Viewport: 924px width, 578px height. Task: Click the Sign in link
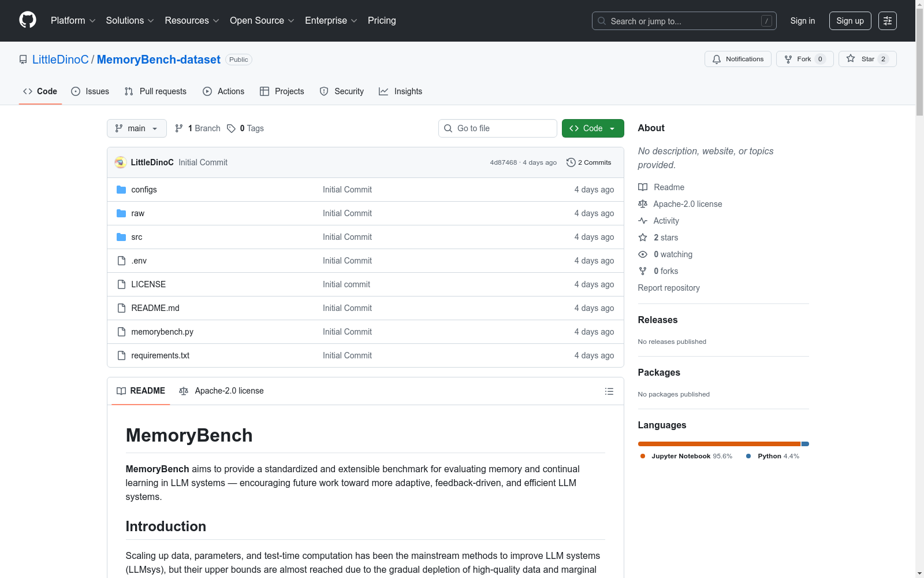pyautogui.click(x=803, y=21)
